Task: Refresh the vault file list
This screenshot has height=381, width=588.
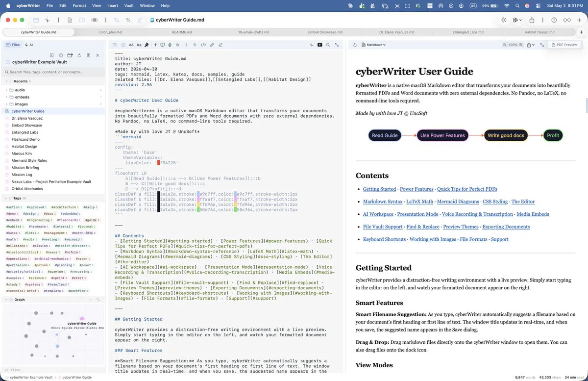Action: pyautogui.click(x=79, y=55)
